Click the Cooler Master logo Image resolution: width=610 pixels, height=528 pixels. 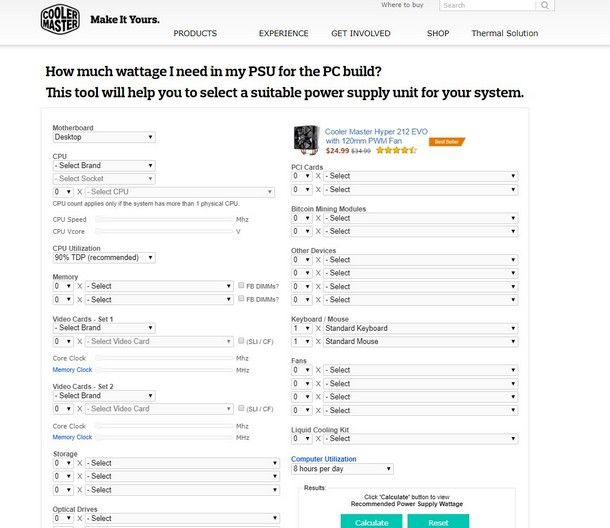tap(60, 19)
